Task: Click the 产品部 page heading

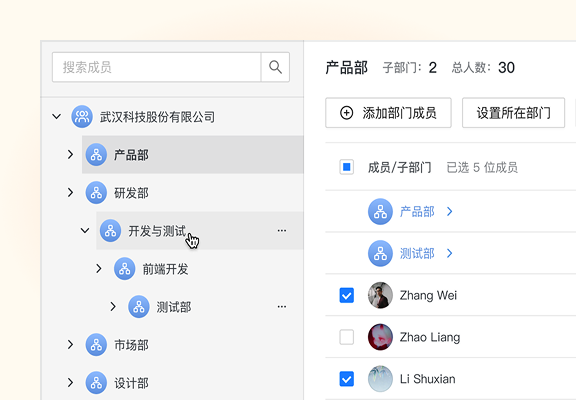Action: (346, 68)
